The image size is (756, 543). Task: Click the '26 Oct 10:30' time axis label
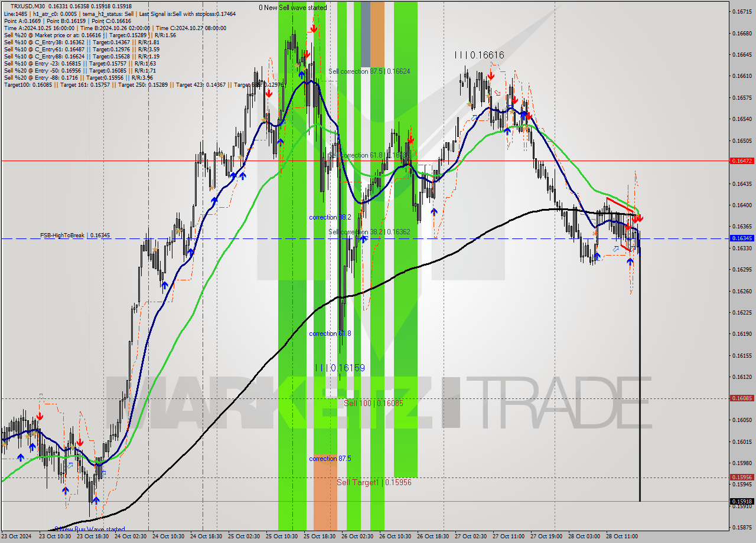395,537
